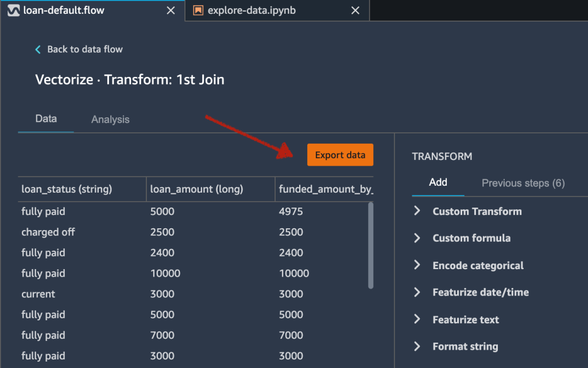The image size is (588, 368).
Task: Expand Encode categorical options
Action: pos(477,266)
